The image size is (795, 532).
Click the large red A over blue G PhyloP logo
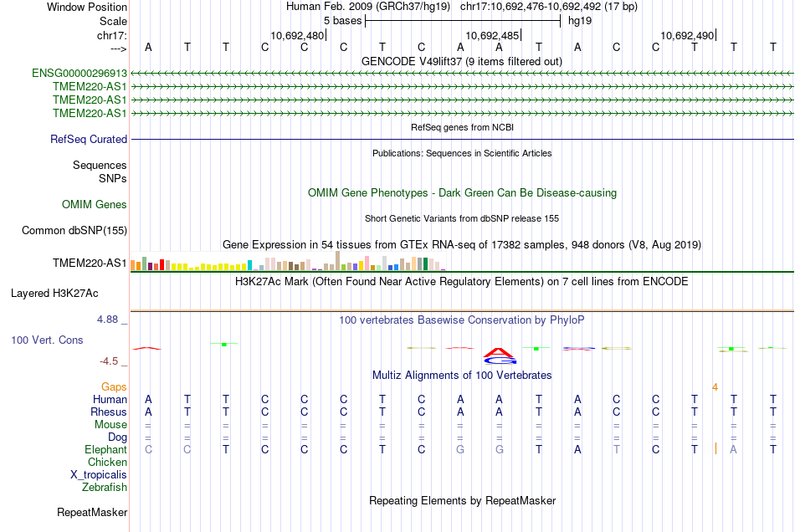point(500,356)
